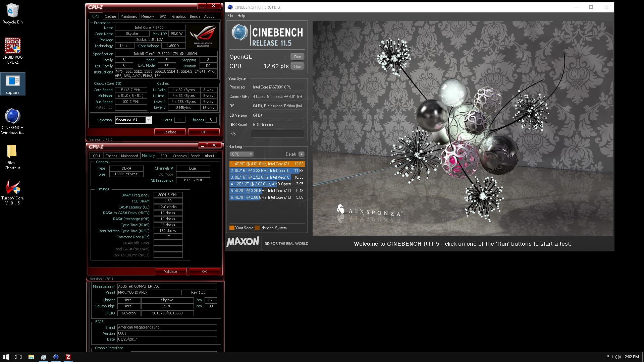
Task: Open SPD tab in top CPU-Z window
Action: pyautogui.click(x=163, y=16)
